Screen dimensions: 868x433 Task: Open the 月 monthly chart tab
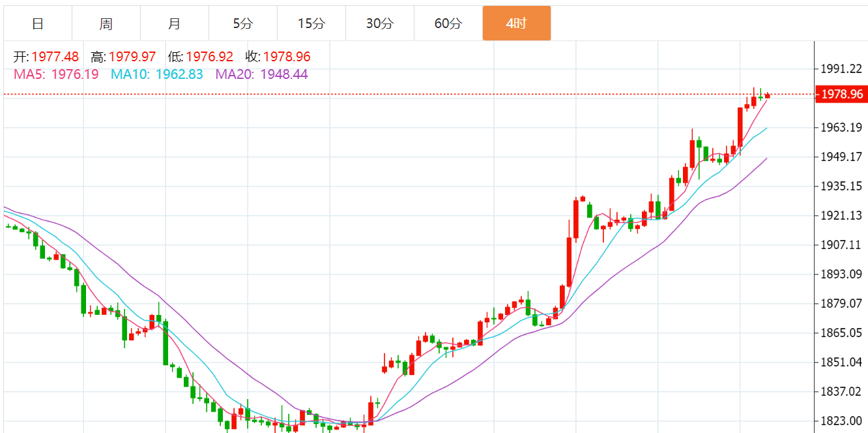[x=175, y=23]
